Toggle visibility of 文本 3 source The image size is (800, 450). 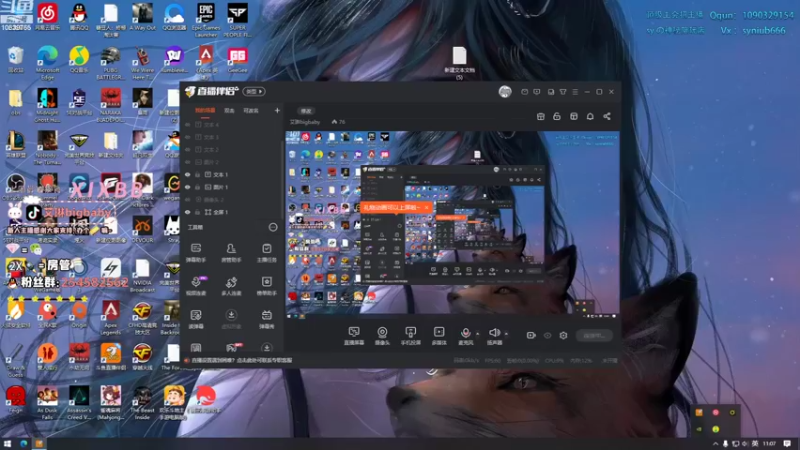pos(187,137)
